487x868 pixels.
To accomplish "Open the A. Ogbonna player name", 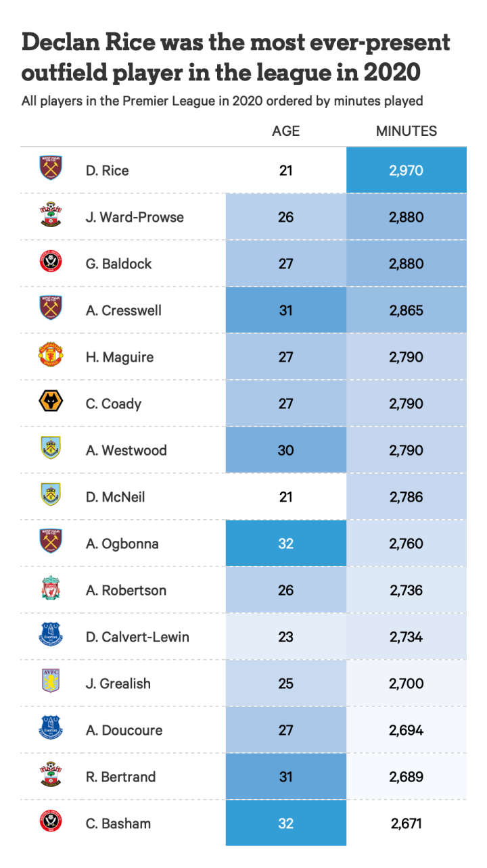I will tap(122, 544).
